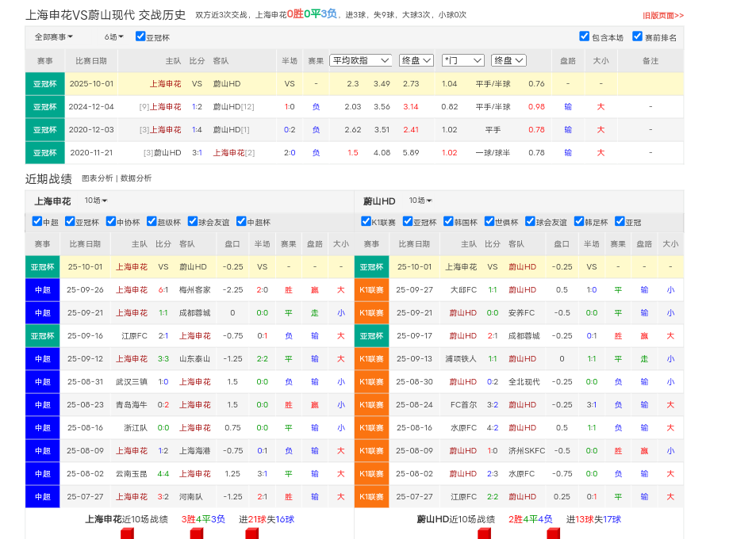
Task: Open the 平均欧指 odds dropdown
Action: click(x=361, y=60)
